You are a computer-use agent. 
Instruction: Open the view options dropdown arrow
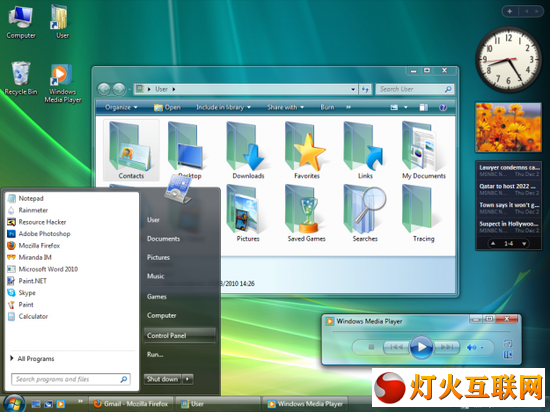(406, 107)
